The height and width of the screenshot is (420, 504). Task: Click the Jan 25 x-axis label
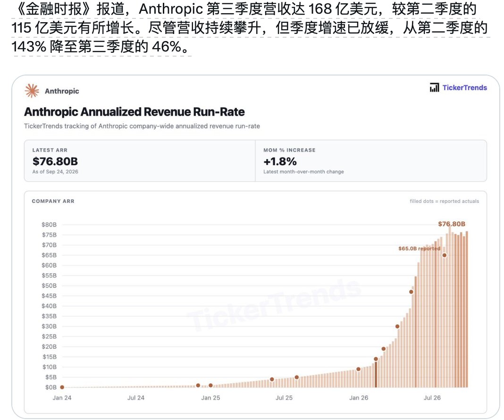point(210,398)
